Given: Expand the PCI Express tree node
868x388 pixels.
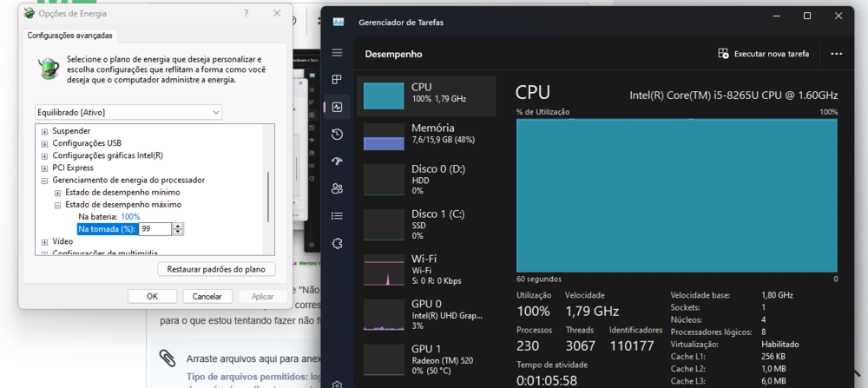Looking at the screenshot, I should [44, 168].
